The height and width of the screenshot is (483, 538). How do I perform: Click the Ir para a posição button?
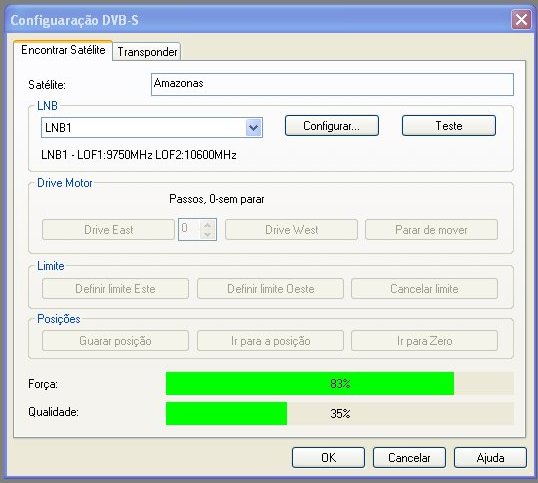pos(270,341)
